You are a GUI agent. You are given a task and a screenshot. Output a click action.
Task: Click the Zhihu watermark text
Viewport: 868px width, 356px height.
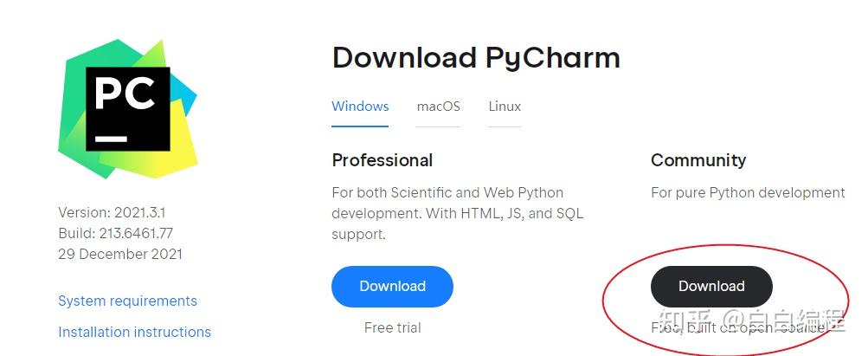[751, 321]
